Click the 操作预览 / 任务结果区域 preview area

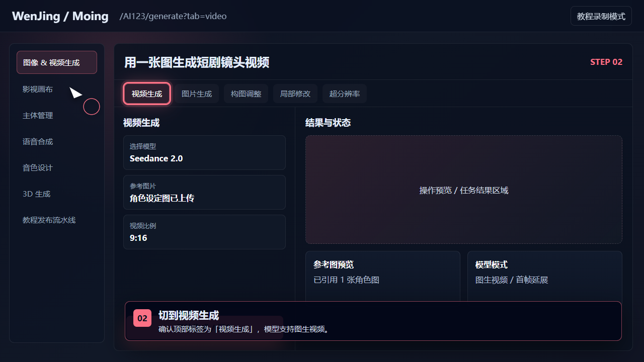click(x=464, y=190)
